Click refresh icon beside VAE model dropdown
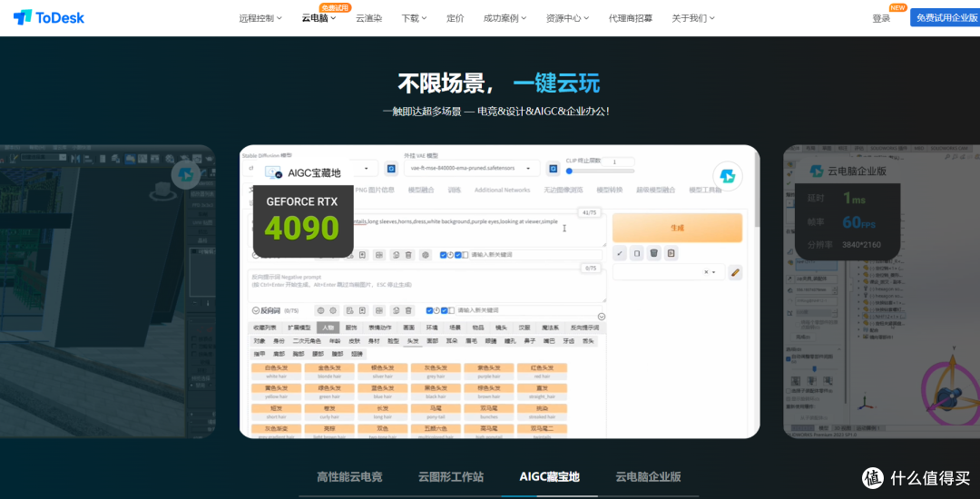The width and height of the screenshot is (980, 499). coord(553,169)
